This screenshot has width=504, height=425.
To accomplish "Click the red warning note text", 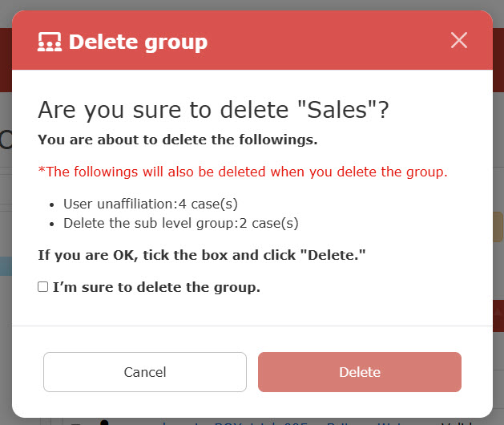I will point(243,172).
